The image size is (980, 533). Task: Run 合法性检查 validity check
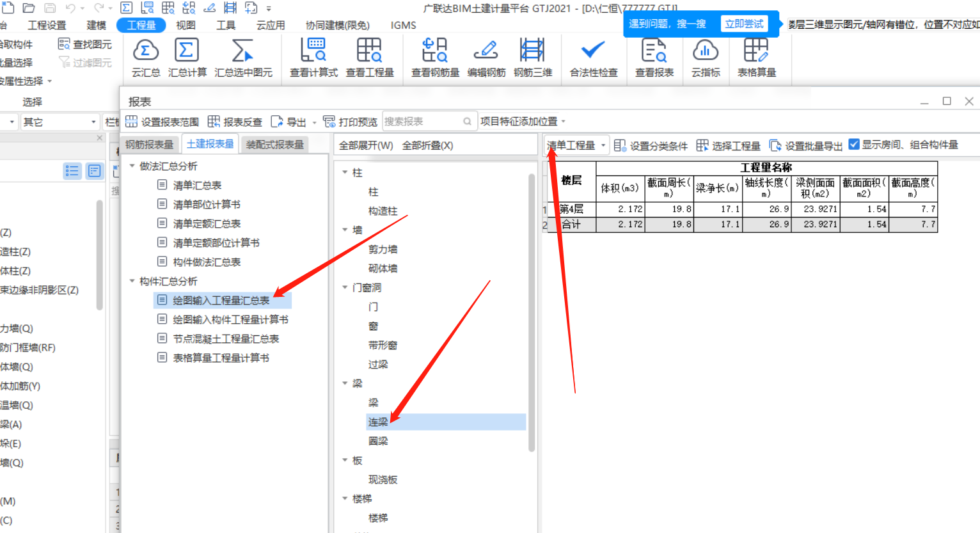tap(594, 58)
